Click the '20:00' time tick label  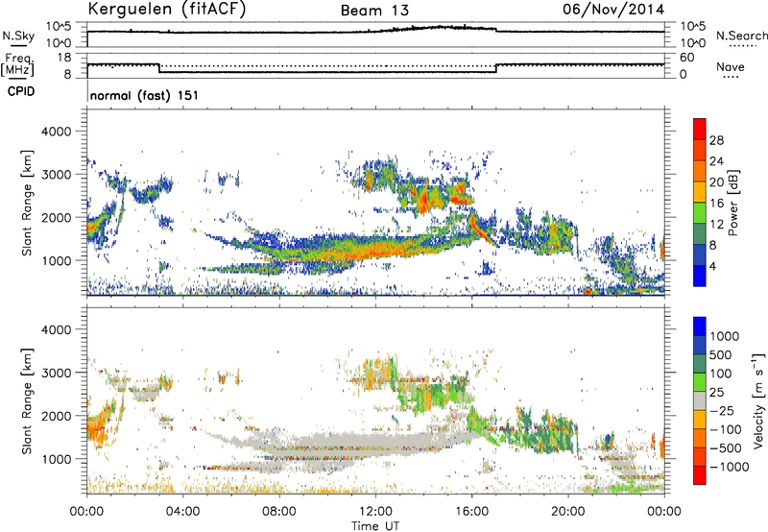pos(568,512)
